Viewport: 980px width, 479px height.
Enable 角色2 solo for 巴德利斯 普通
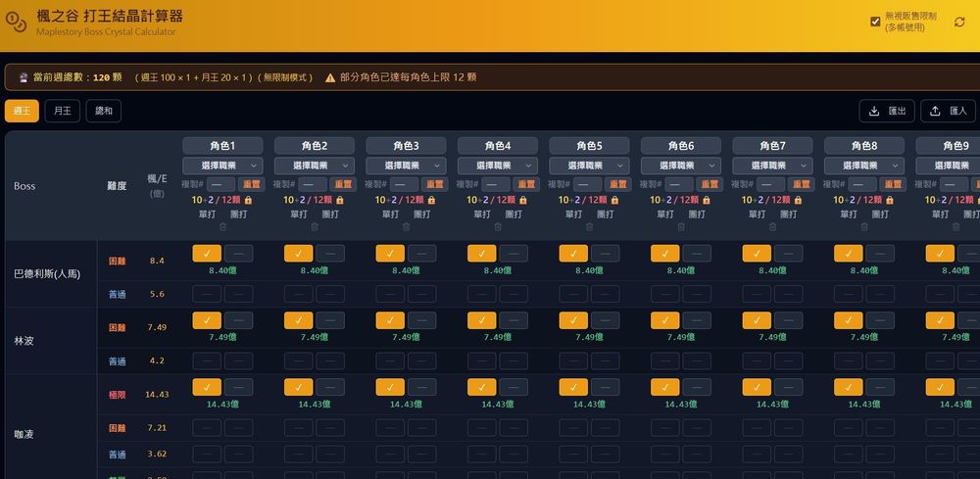click(299, 294)
